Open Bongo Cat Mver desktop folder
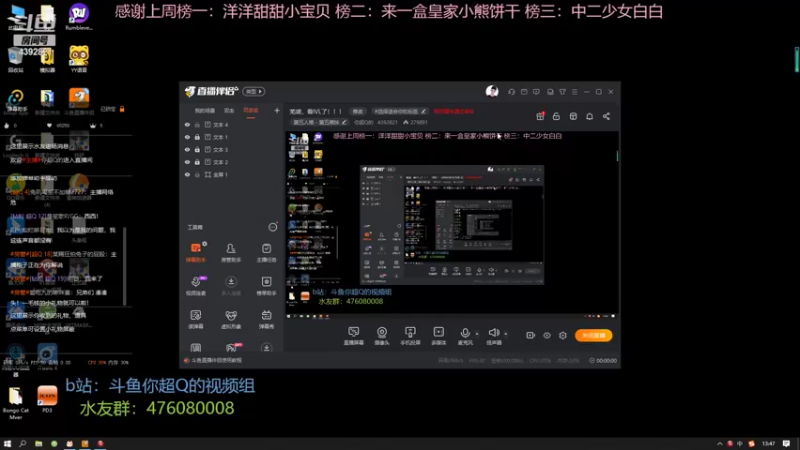 [16, 404]
